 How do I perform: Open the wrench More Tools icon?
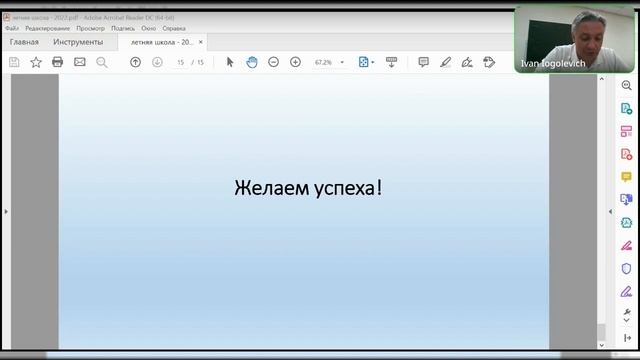(627, 312)
